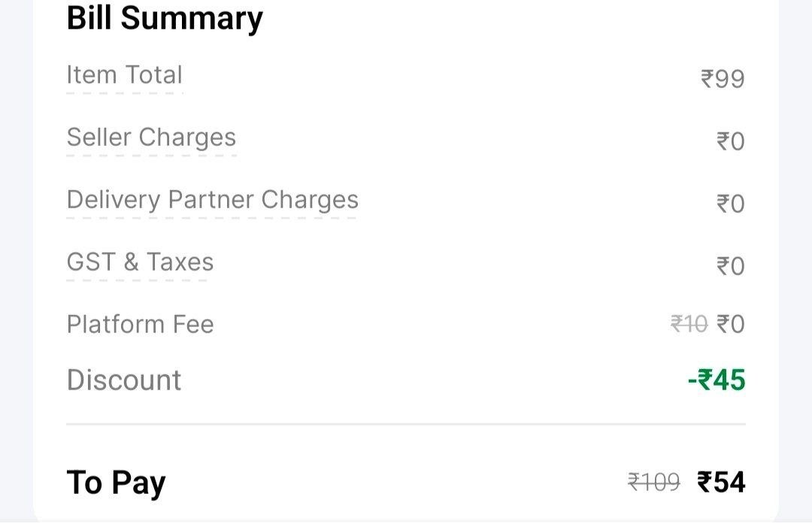
Task: Tap the struck-through ₹10 platform fee
Action: 689,325
